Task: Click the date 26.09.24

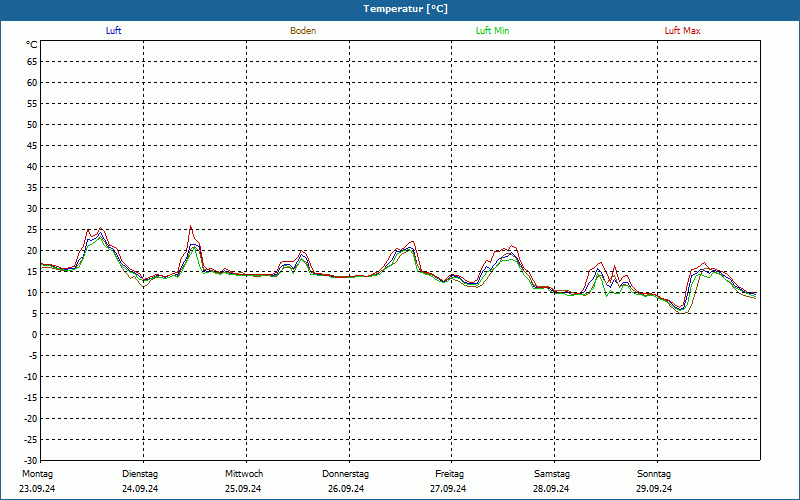Action: tap(346, 489)
